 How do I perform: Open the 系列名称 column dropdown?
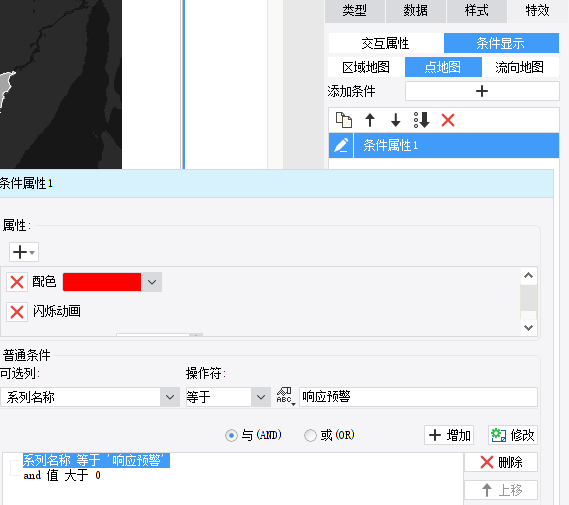pyautogui.click(x=170, y=397)
